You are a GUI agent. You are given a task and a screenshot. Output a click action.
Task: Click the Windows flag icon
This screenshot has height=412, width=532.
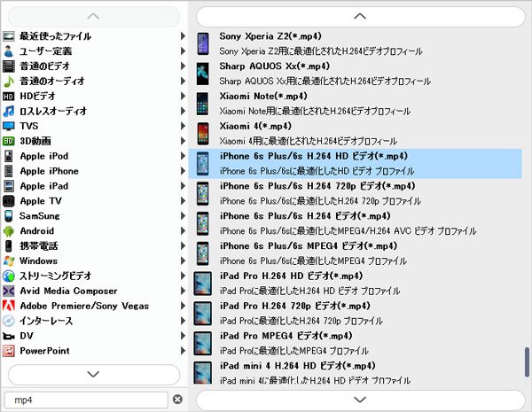pyautogui.click(x=9, y=260)
